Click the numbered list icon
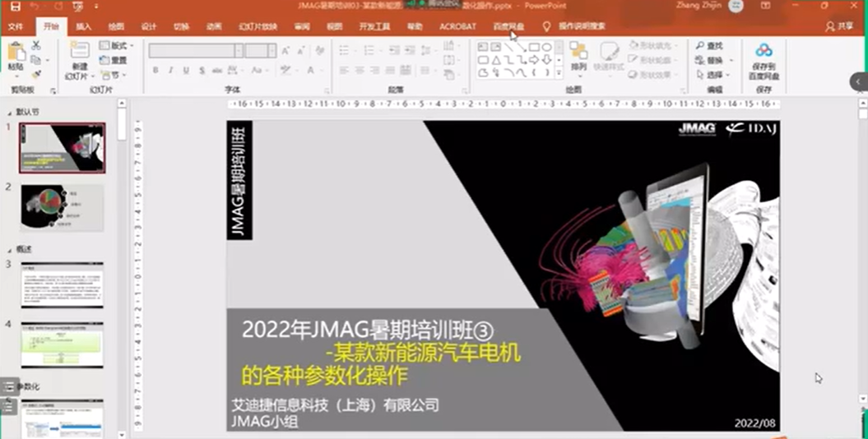 369,51
